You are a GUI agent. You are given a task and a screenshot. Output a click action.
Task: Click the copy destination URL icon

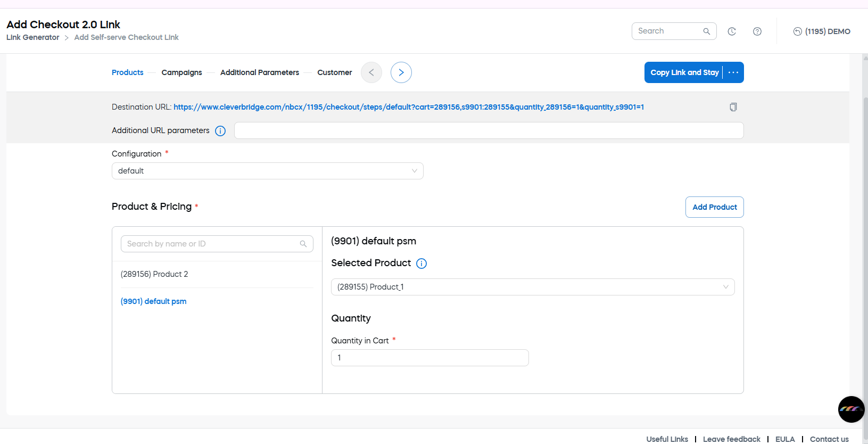point(733,107)
